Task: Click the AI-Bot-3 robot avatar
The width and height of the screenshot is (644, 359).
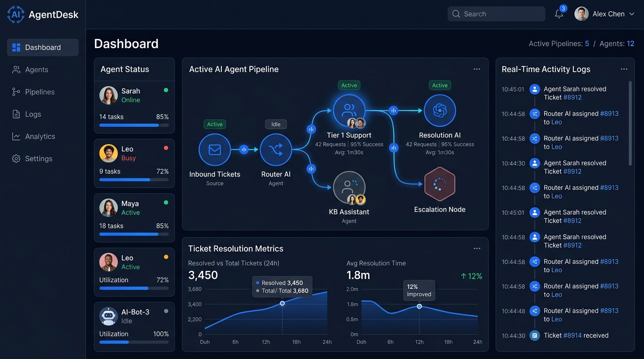Action: (x=109, y=316)
